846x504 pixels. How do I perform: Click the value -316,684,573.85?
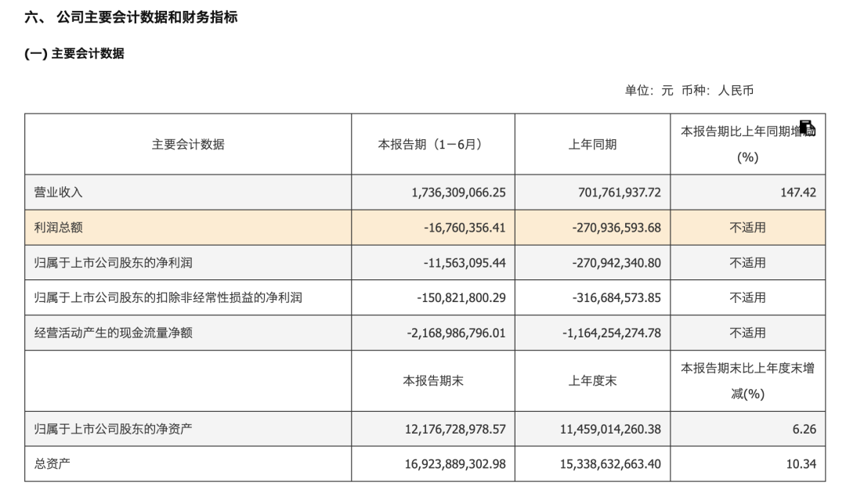click(x=616, y=297)
